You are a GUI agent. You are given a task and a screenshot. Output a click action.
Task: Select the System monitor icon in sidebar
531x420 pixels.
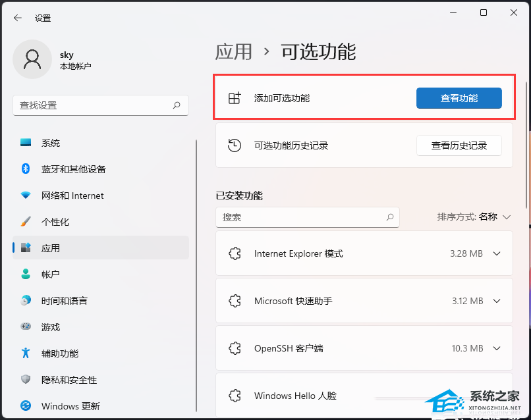(x=24, y=143)
